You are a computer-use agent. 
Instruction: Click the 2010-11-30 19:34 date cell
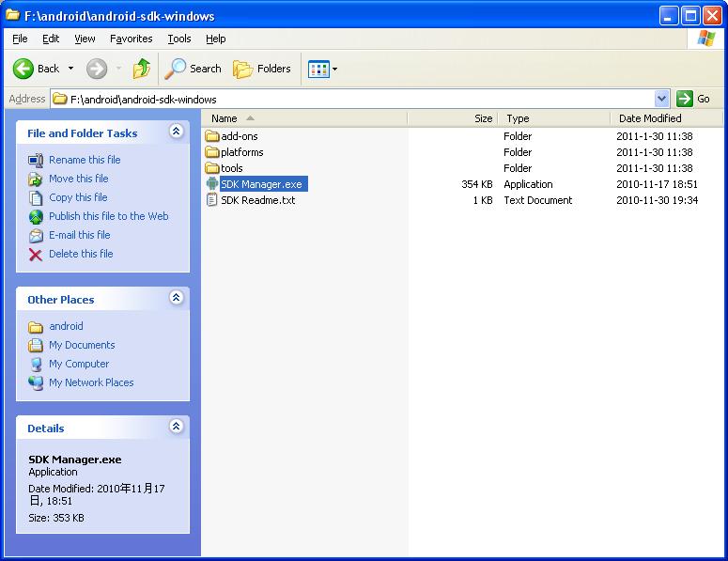[x=657, y=200]
